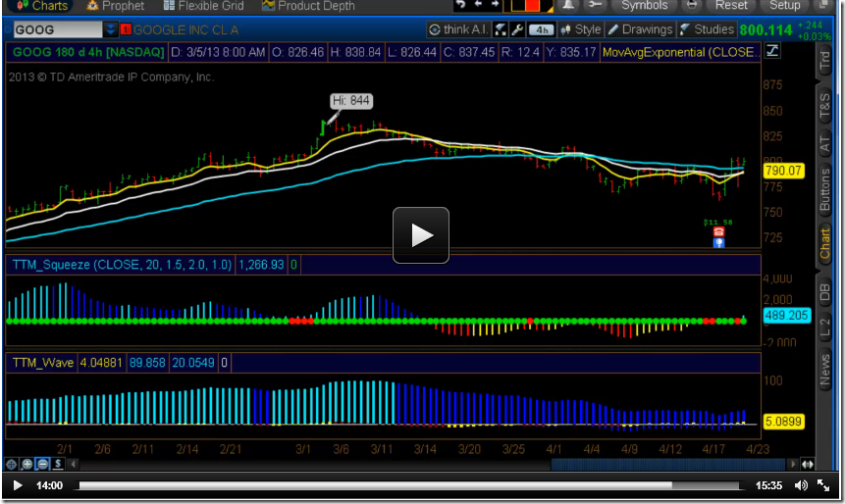Open the 4h timeframe selector
The height and width of the screenshot is (504, 845).
tap(541, 30)
